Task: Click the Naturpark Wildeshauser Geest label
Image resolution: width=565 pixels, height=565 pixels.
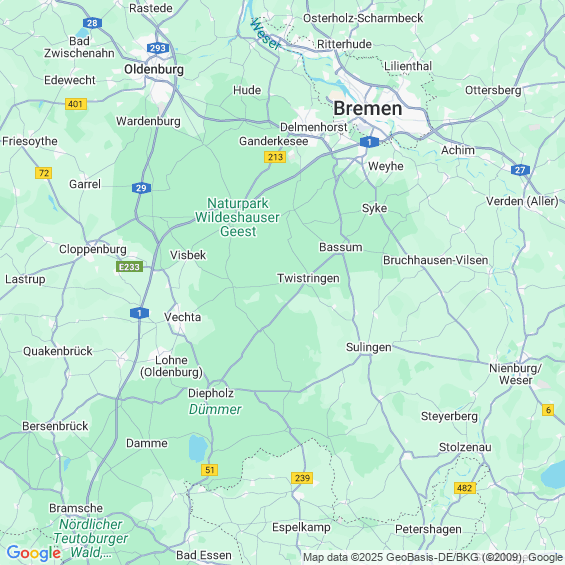Action: pos(237,217)
